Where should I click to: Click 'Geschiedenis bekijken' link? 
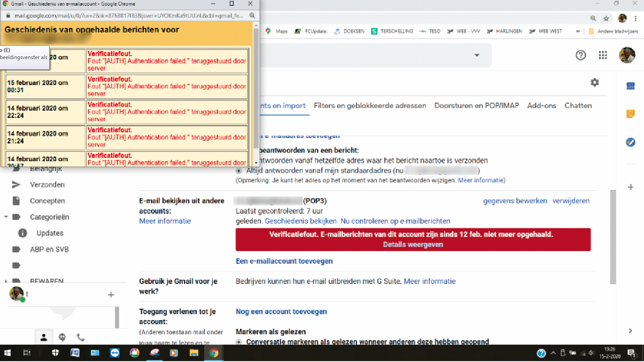coord(300,221)
